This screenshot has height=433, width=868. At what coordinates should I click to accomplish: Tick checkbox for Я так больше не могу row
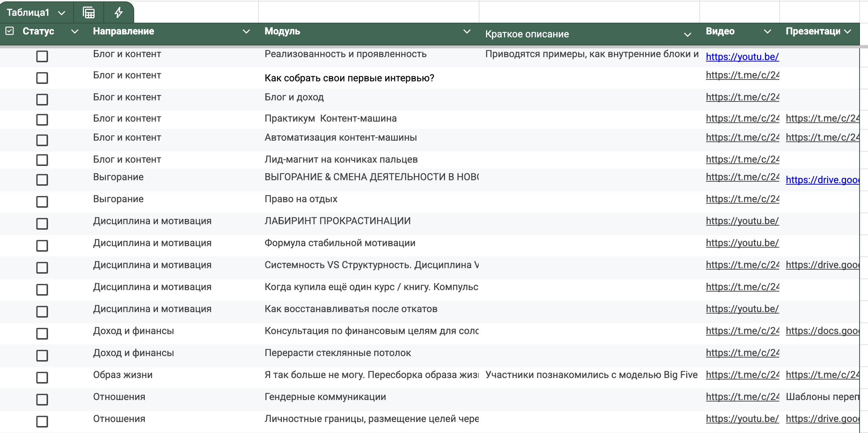(x=42, y=377)
